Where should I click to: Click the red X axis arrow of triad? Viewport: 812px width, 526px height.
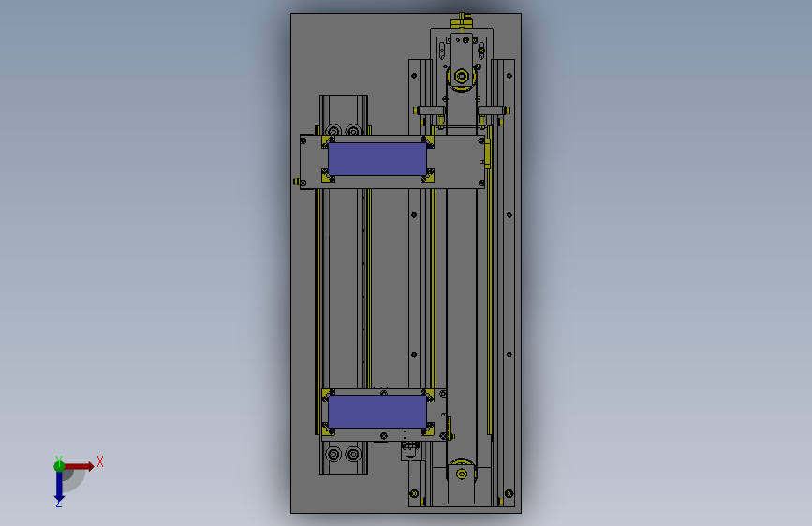pyautogui.click(x=79, y=466)
